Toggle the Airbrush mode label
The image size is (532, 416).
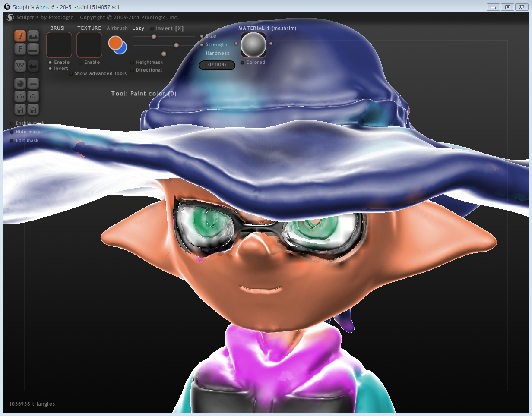coord(117,28)
